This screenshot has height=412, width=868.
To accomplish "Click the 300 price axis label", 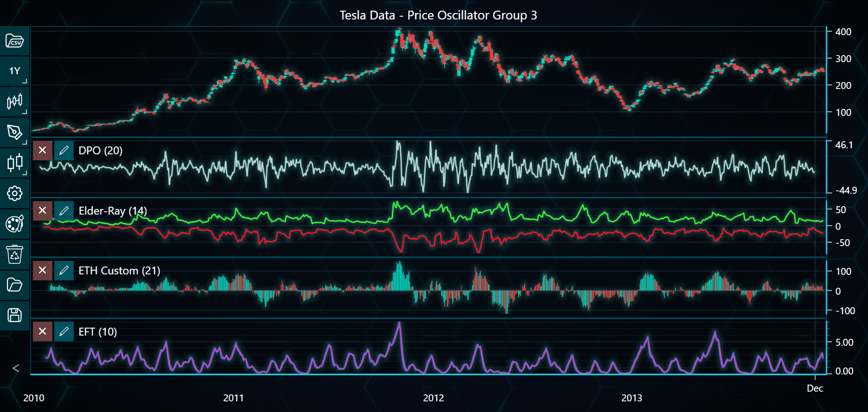I will (x=843, y=59).
